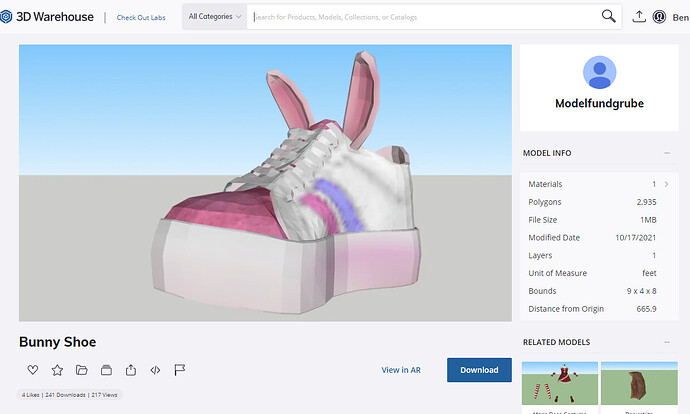Click the 3D Warehouse logo

tap(47, 17)
